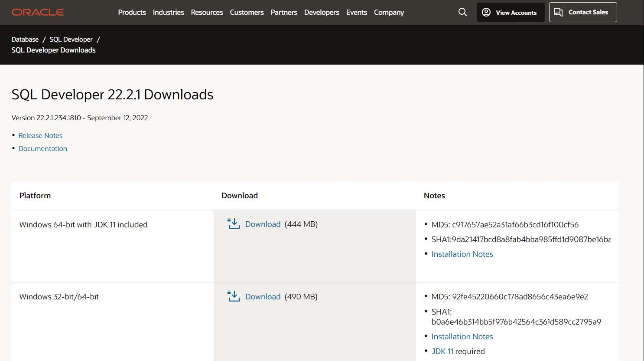Click the Notes column header
Screen dimensions: 644x361
click(434, 195)
